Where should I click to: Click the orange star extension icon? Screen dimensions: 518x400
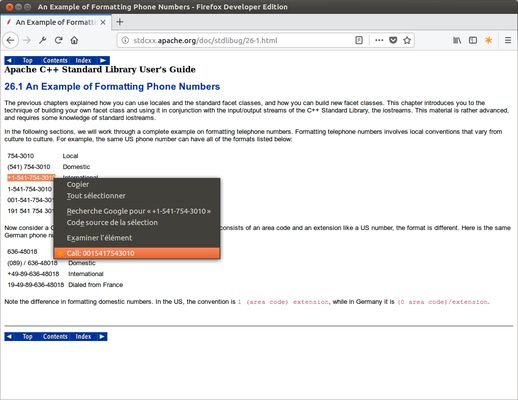coord(488,40)
